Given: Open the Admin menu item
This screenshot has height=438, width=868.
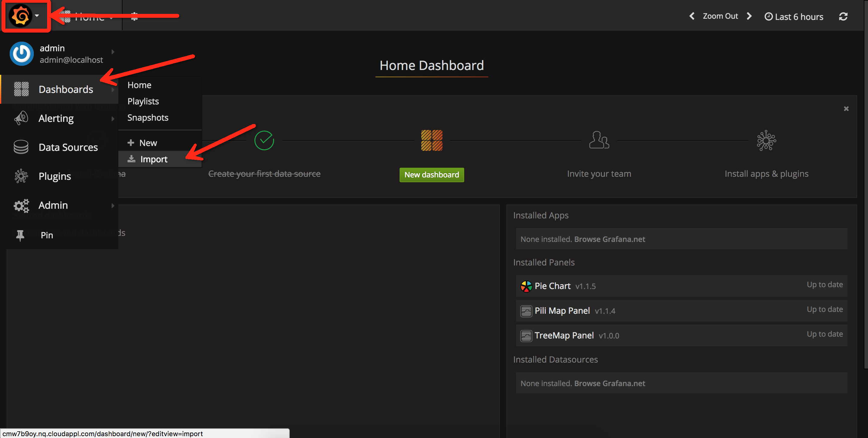Looking at the screenshot, I should [x=59, y=205].
